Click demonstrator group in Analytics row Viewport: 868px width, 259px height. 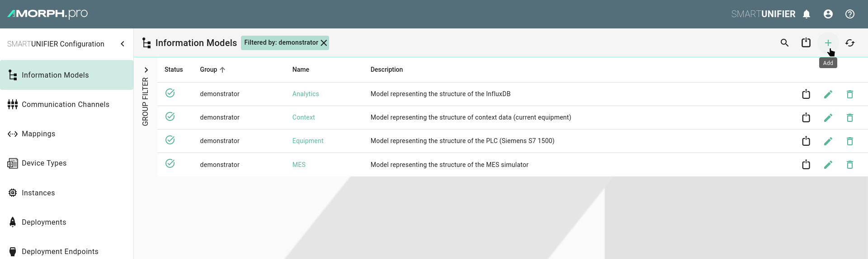pyautogui.click(x=220, y=94)
